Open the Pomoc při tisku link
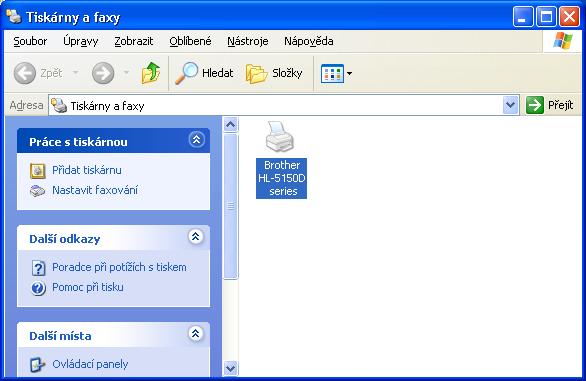The image size is (586, 381). click(88, 287)
